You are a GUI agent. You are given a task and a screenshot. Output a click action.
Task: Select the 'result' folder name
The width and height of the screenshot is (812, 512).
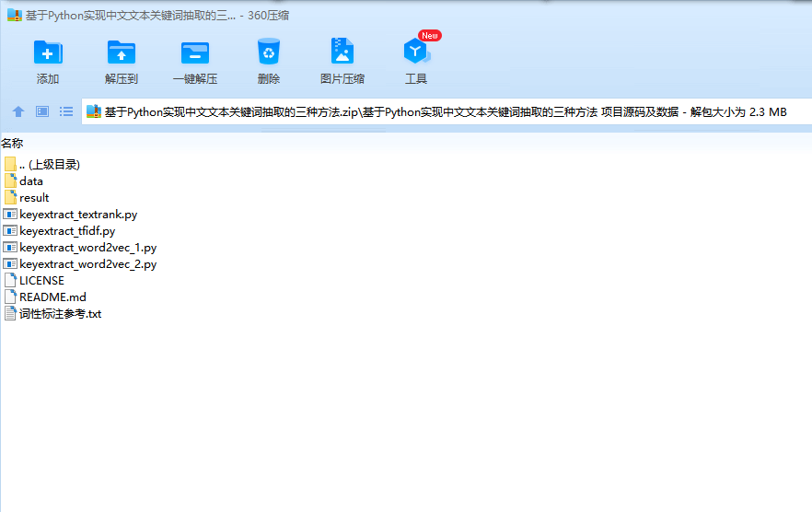[x=34, y=197]
